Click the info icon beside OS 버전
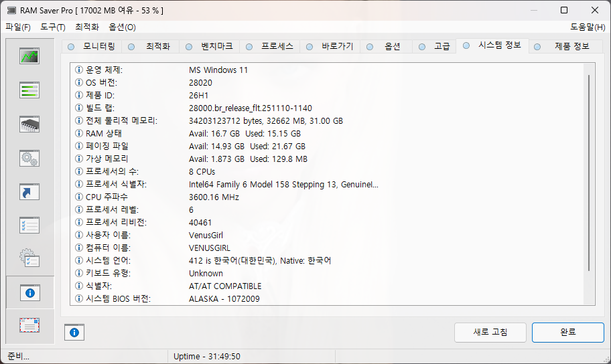 click(x=78, y=82)
